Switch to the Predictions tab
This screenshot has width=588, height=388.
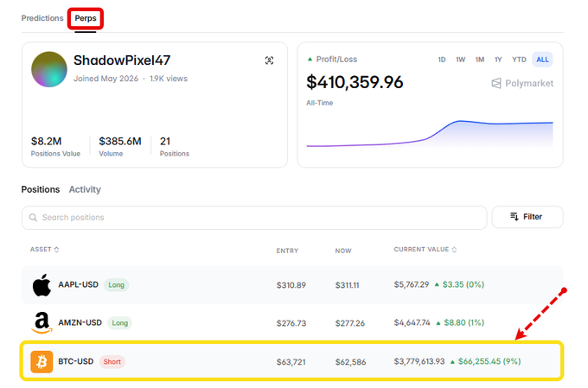click(42, 18)
